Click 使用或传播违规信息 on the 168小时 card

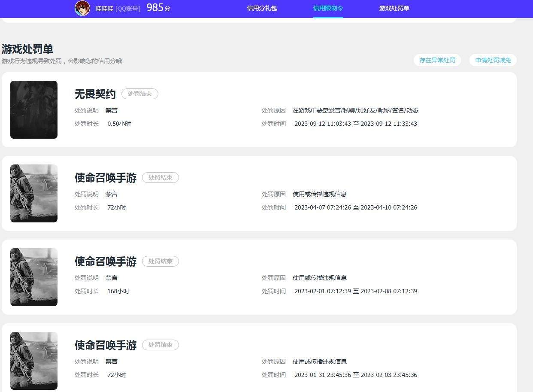pos(320,278)
